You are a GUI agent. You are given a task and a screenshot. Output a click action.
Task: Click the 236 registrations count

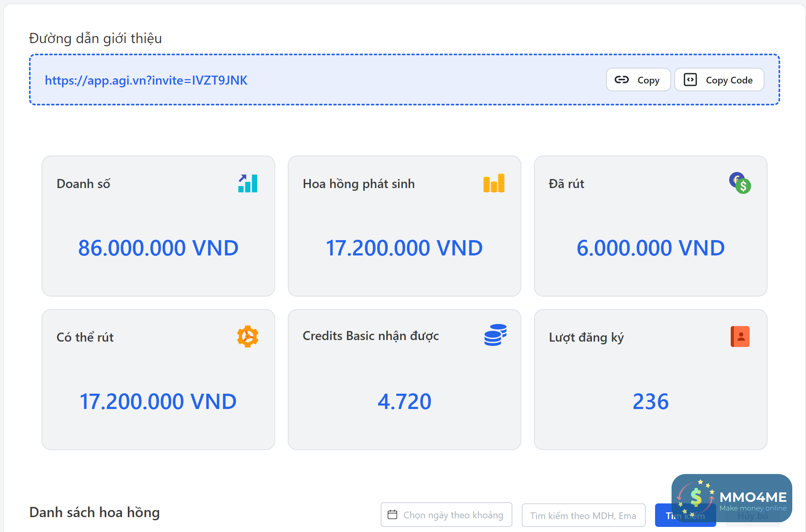650,402
